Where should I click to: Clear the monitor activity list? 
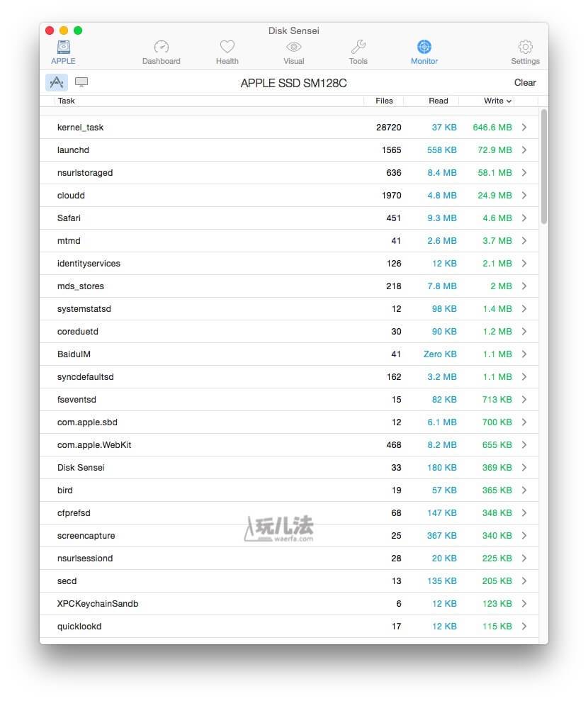point(525,83)
